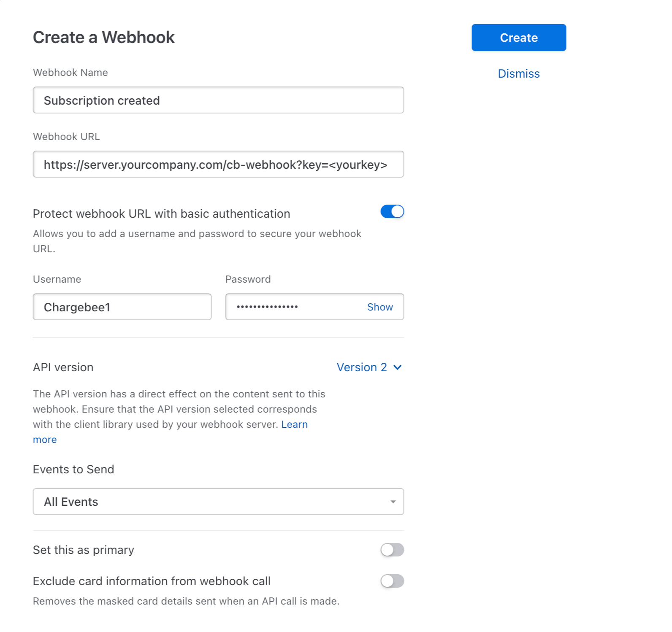Enable the Set this as primary toggle

click(392, 550)
